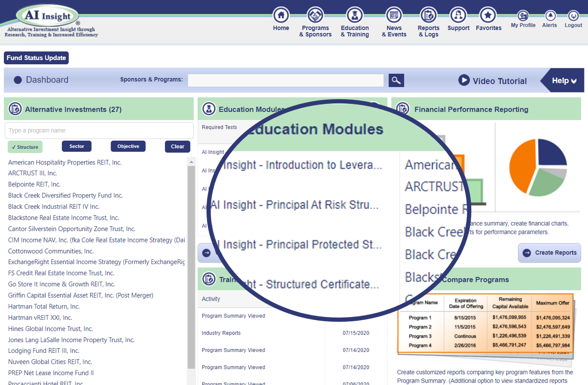Open the Favorites star icon
Screen dimensions: 588x385
pyautogui.click(x=488, y=16)
